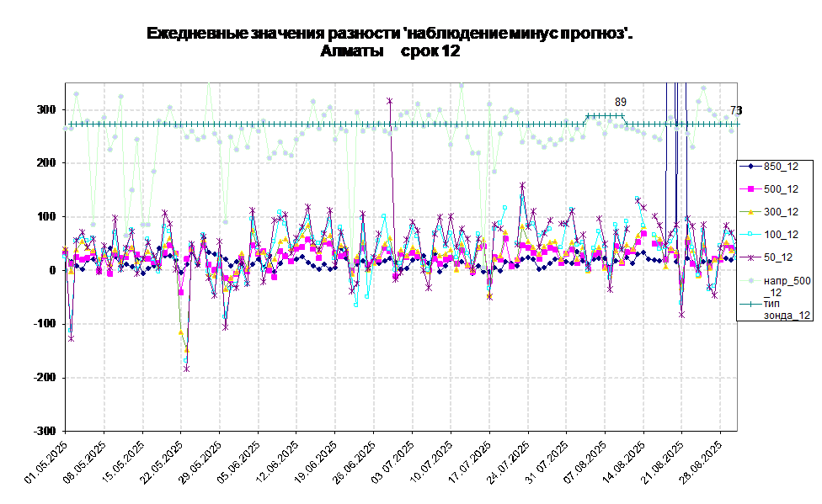Click the 300_12 yellow triangle legend marker
Screen dimensions: 822x504
pyautogui.click(x=750, y=211)
